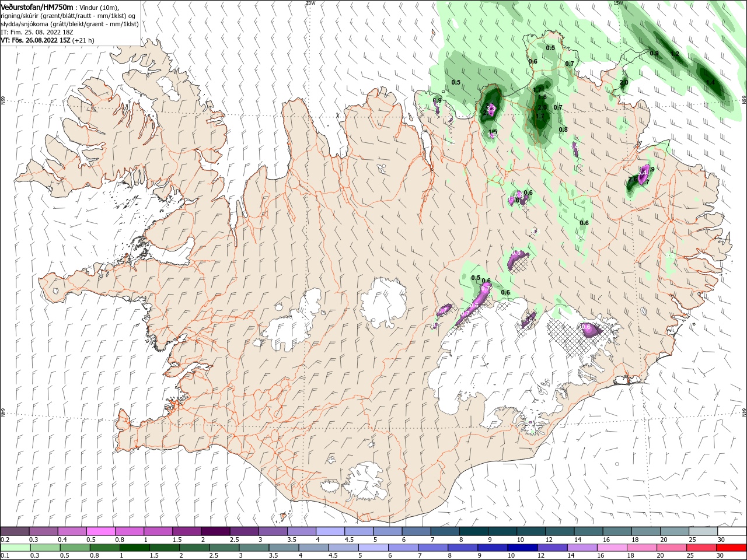Click the 'rigning/skúrir' rain description line

[68, 16]
